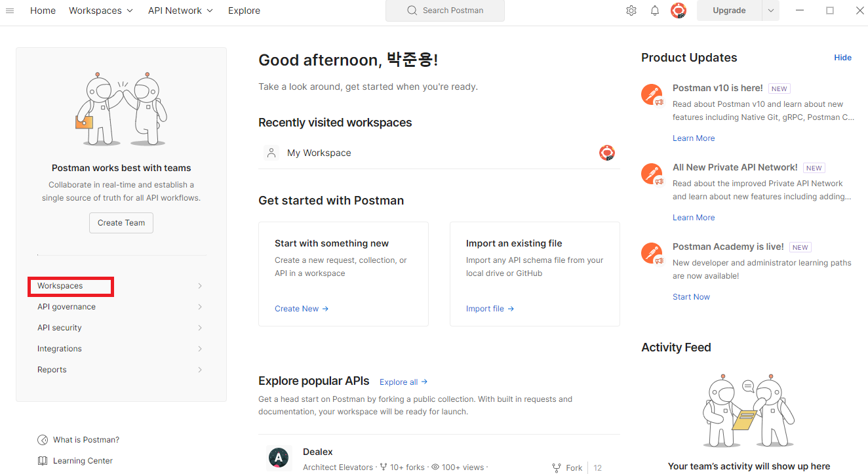The image size is (868, 474).
Task: Click the Private API Network update icon
Action: point(652,174)
